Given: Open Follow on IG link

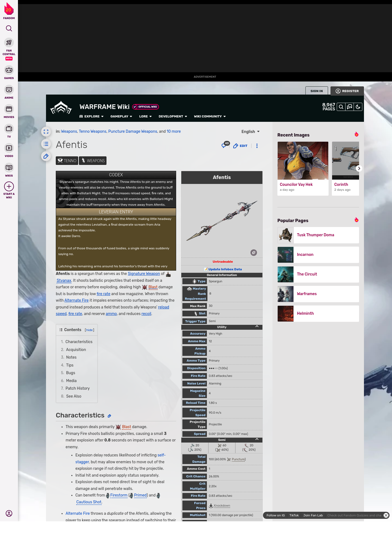Looking at the screenshot, I should click(x=275, y=515).
